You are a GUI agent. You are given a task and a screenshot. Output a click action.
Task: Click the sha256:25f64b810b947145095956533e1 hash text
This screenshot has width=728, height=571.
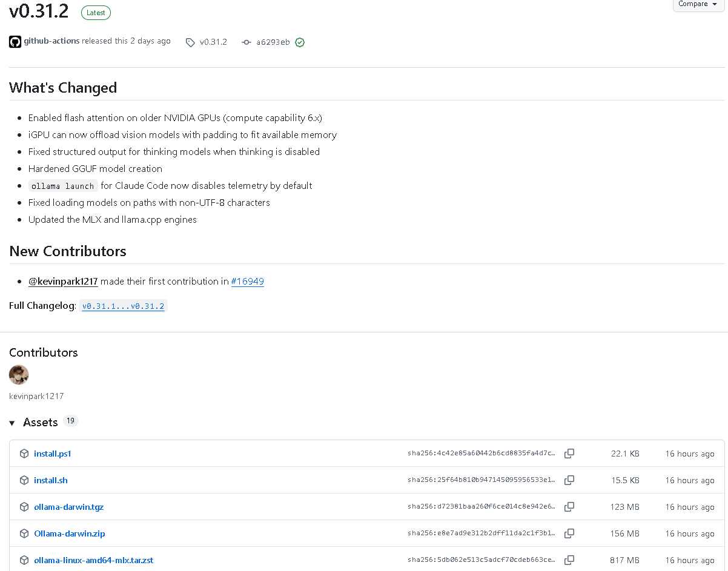(x=481, y=480)
